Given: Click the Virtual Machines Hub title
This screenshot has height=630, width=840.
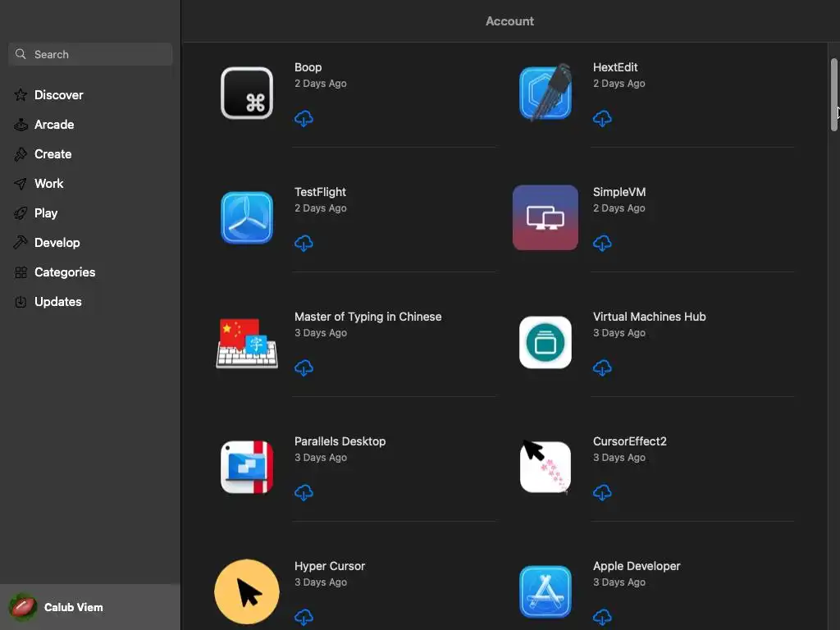Looking at the screenshot, I should [650, 317].
